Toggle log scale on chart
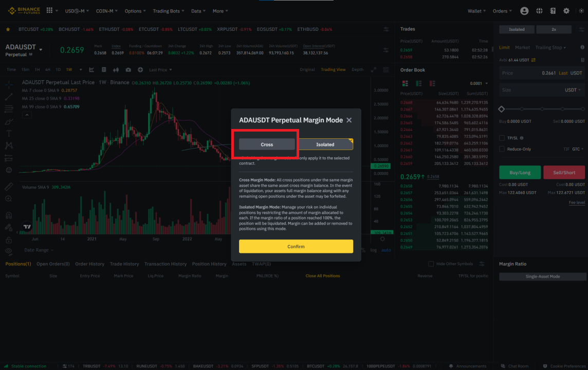 click(x=374, y=250)
